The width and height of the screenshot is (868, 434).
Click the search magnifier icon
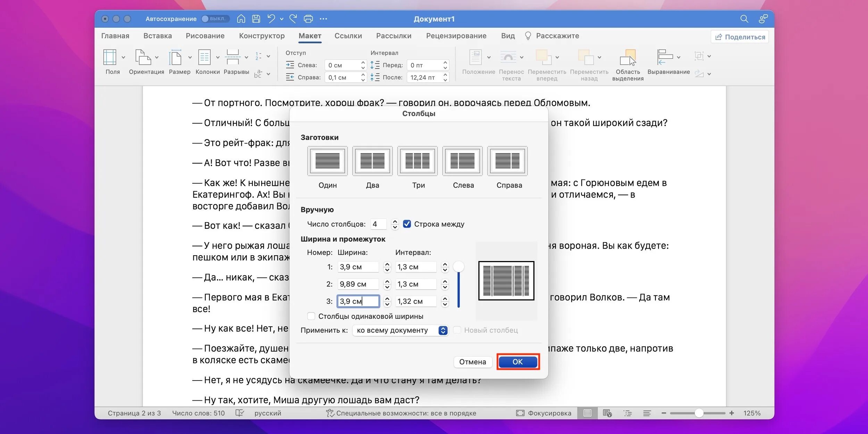point(744,19)
